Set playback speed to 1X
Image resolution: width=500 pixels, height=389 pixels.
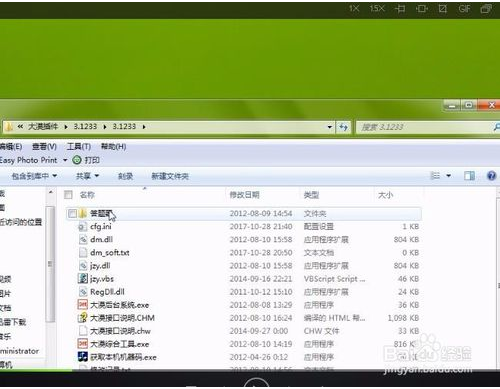354,9
